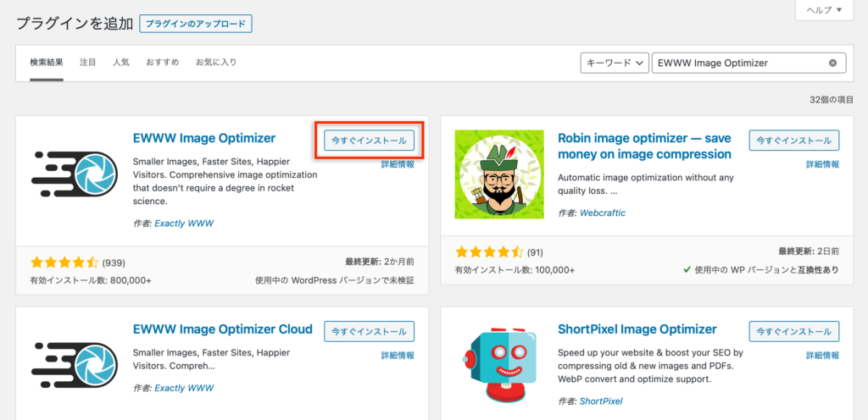Screen dimensions: 868x420
Task: Click the 互換性あり compatibility checkmark
Action: click(687, 269)
